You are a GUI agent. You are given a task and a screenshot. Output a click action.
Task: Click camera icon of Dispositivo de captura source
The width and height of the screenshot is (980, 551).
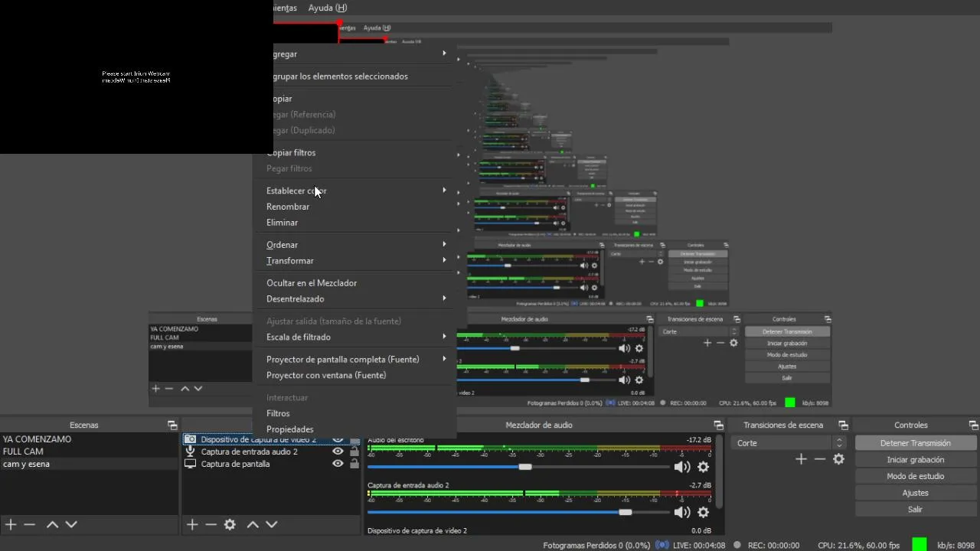pyautogui.click(x=191, y=440)
